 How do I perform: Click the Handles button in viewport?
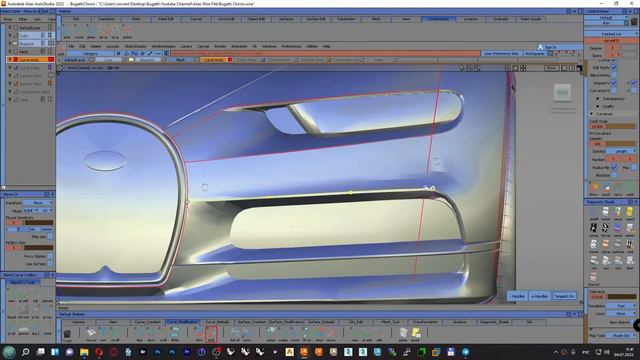517,296
